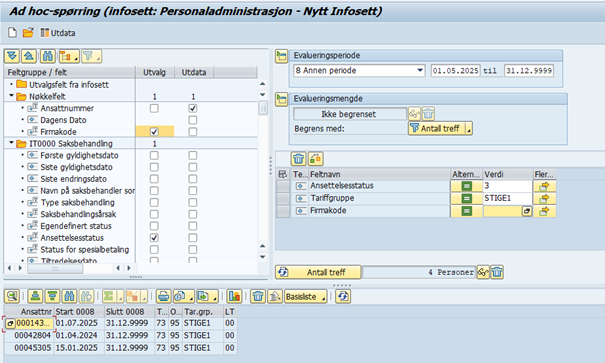Tick Utdata checkbox for Type saksbehandling
The image size is (605, 363).
pyautogui.click(x=193, y=203)
